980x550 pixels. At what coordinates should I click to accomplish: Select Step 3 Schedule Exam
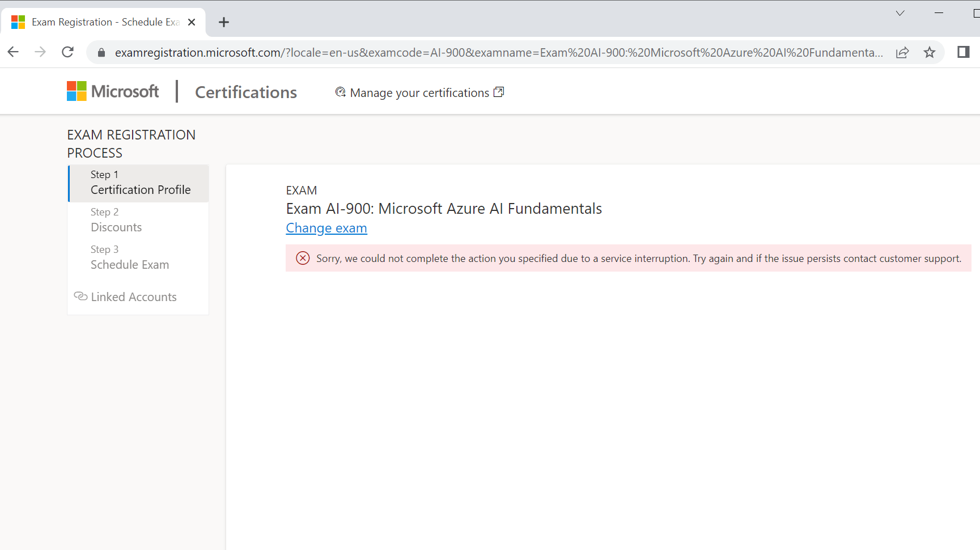(138, 258)
